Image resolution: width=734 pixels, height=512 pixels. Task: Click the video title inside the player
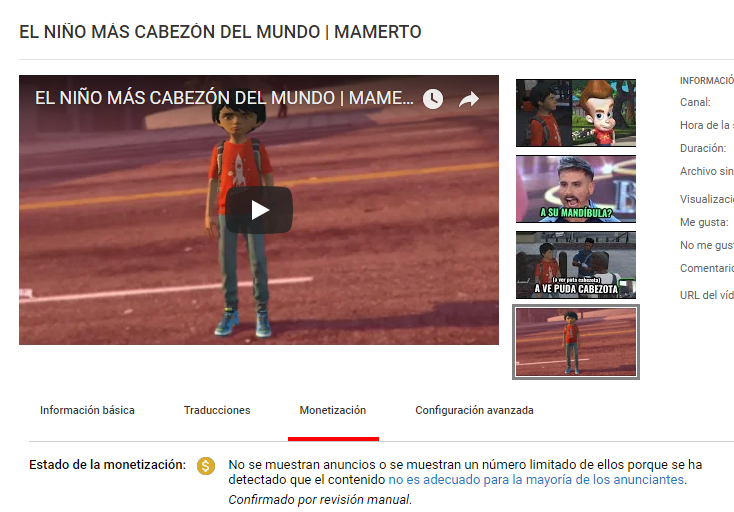tap(224, 98)
